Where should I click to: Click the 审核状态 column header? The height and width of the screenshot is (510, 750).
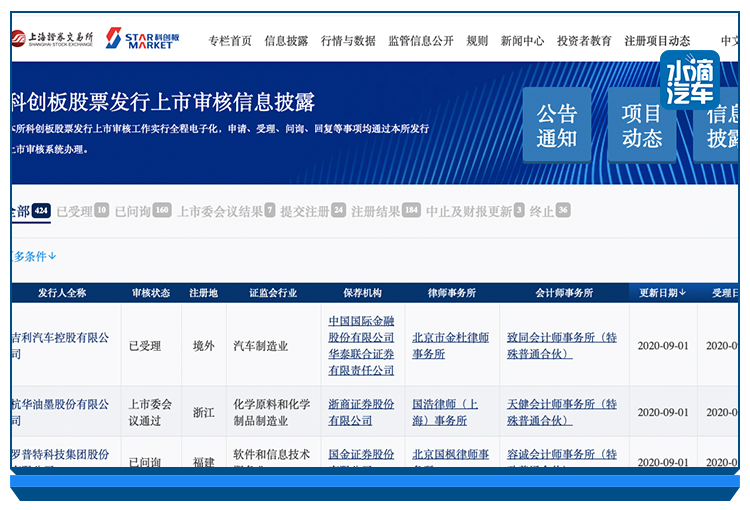click(x=151, y=293)
